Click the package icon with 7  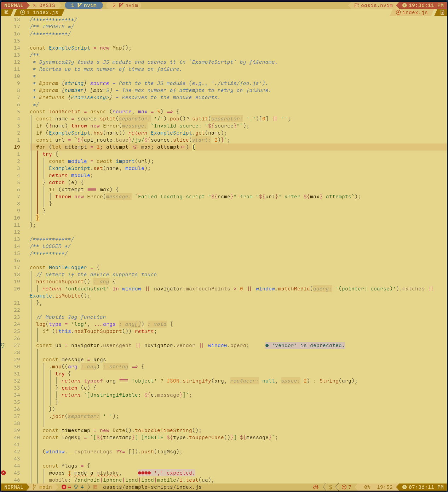click(346, 487)
